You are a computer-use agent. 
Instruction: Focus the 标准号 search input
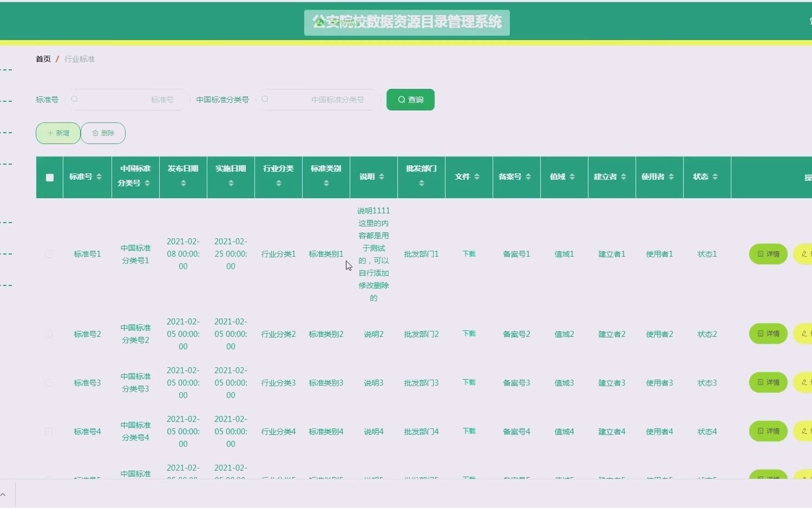[127, 100]
